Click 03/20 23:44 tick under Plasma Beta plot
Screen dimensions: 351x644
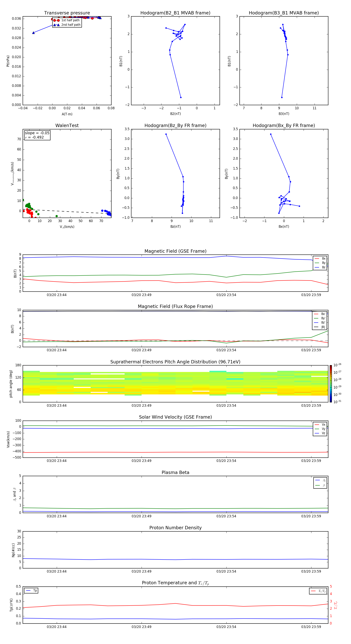coord(57,516)
